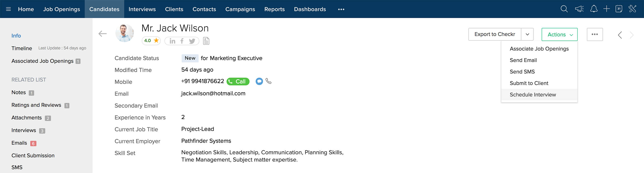Screen dimensions: 644x173
Task: Click the plus icon to create record
Action: click(x=607, y=9)
